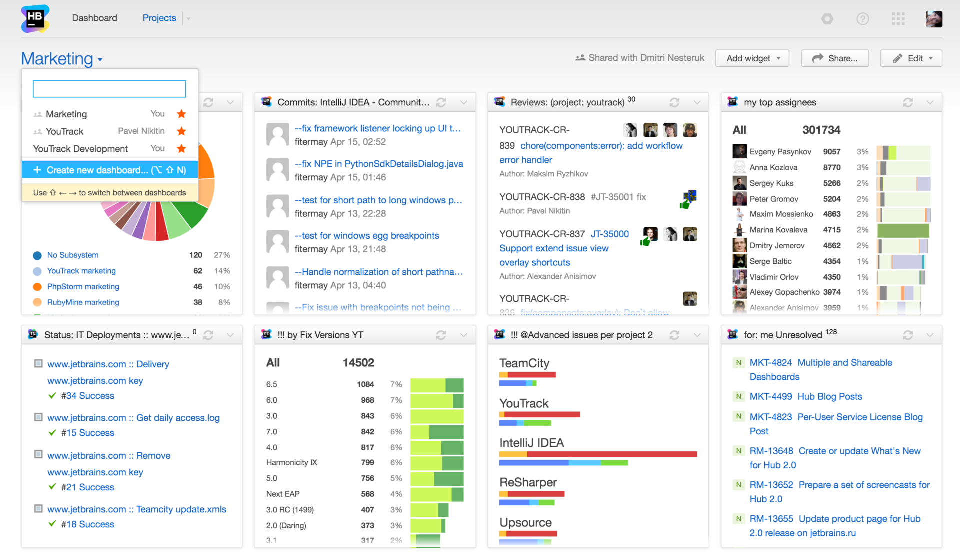Toggle star for YouTrack Development dashboard
Viewport: 960px width, 560px height.
[181, 149]
